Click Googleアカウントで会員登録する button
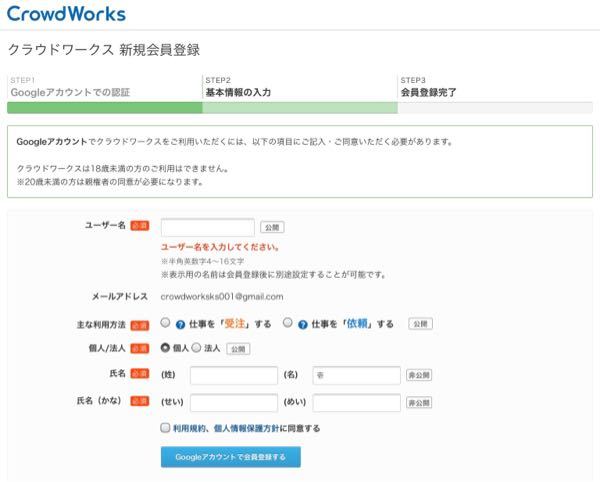This screenshot has height=482, width=600. (231, 457)
